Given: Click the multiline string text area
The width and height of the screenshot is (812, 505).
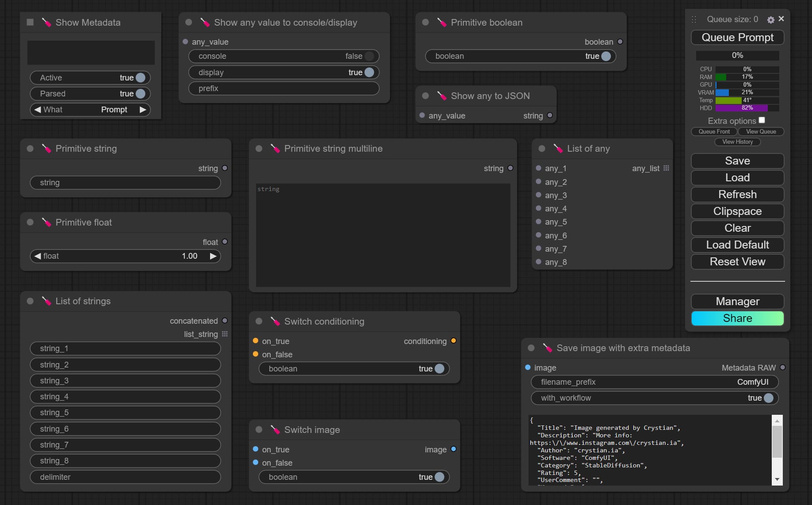Looking at the screenshot, I should pos(383,235).
